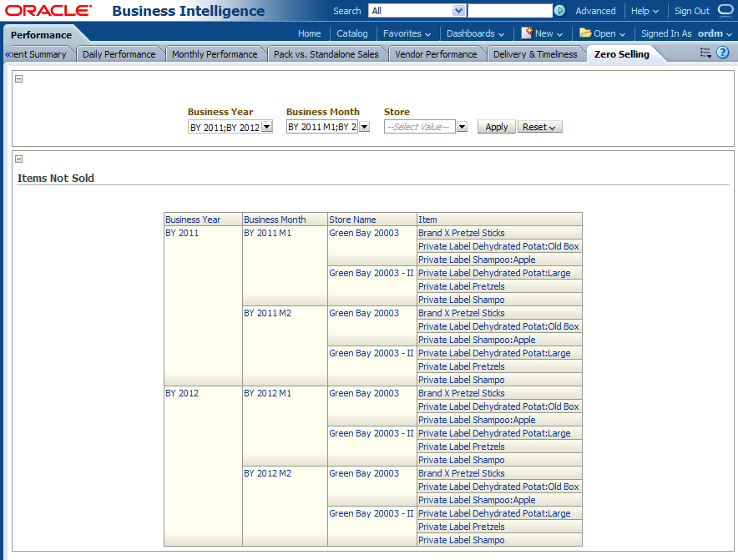738x560 pixels.
Task: Click the BY 2012 M2 month cell link
Action: (x=267, y=473)
